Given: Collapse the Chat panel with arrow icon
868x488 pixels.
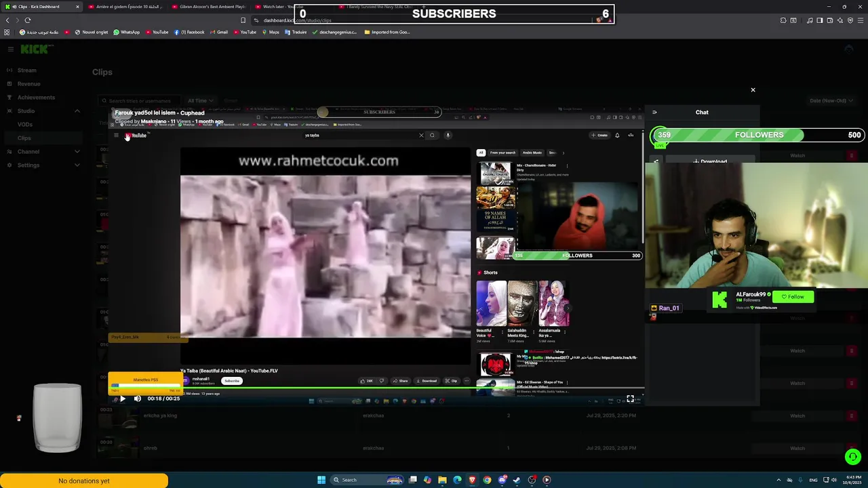Looking at the screenshot, I should (x=654, y=113).
